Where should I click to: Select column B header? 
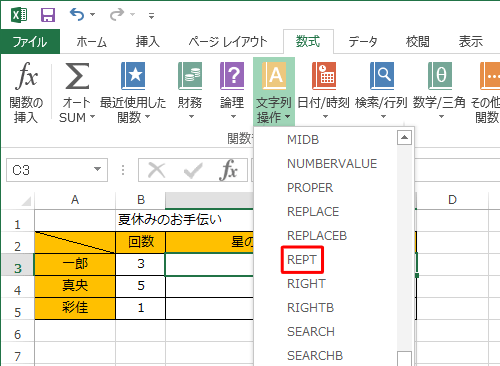tap(141, 200)
